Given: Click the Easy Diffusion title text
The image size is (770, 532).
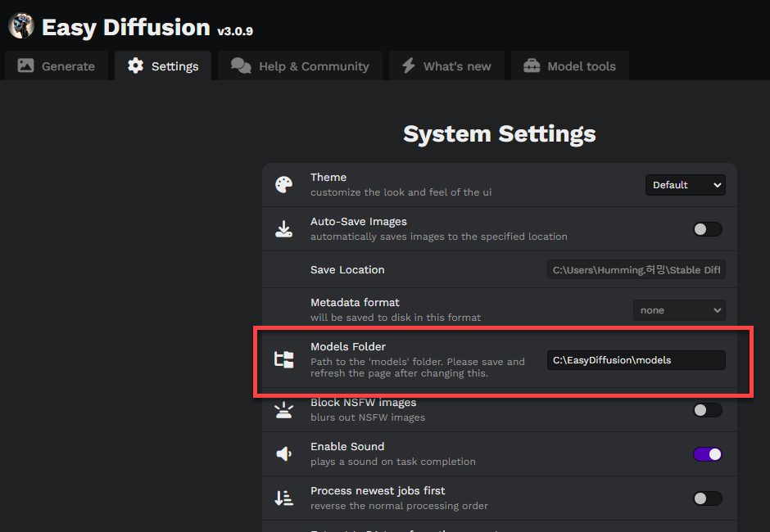Looking at the screenshot, I should pyautogui.click(x=125, y=28).
